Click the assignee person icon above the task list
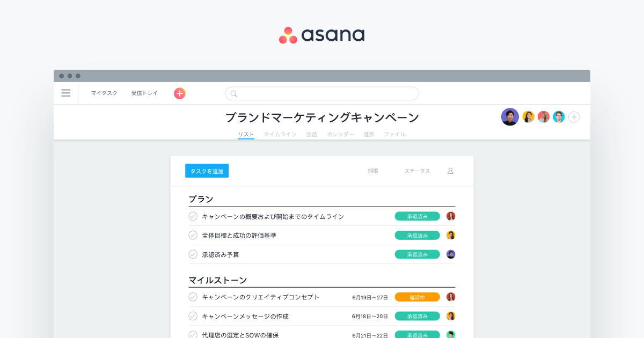This screenshot has width=644, height=338. (x=450, y=171)
